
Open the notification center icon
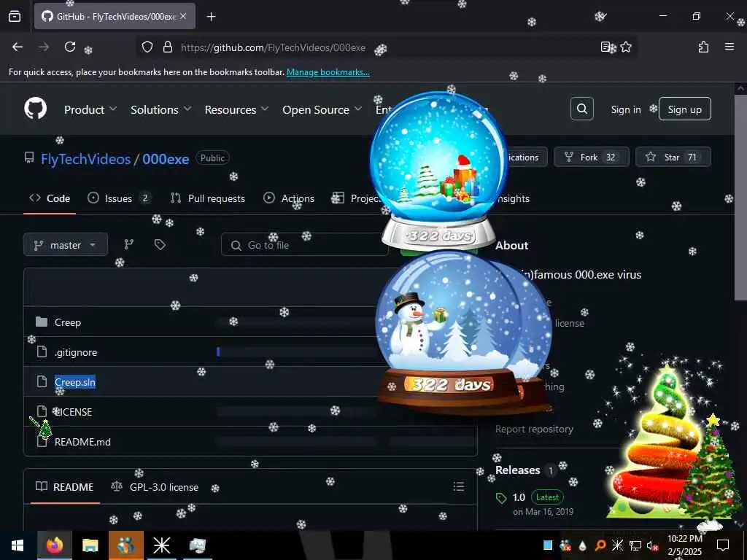point(723,545)
